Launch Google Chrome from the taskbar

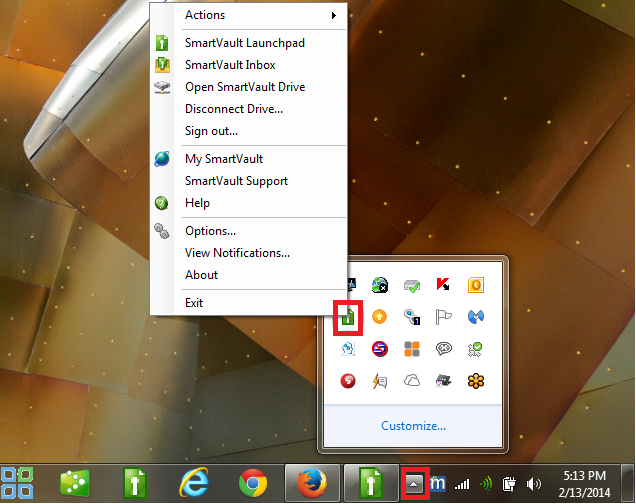pyautogui.click(x=253, y=483)
